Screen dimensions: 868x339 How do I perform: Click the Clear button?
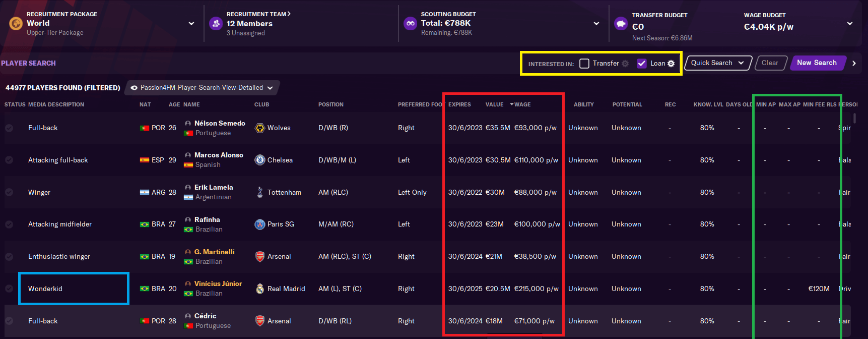pos(770,63)
